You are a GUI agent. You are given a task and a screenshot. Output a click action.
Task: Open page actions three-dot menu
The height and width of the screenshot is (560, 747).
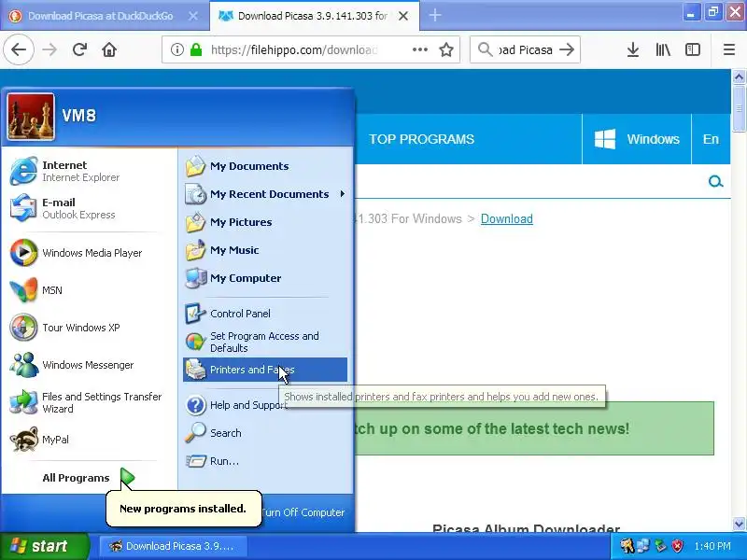pyautogui.click(x=419, y=49)
